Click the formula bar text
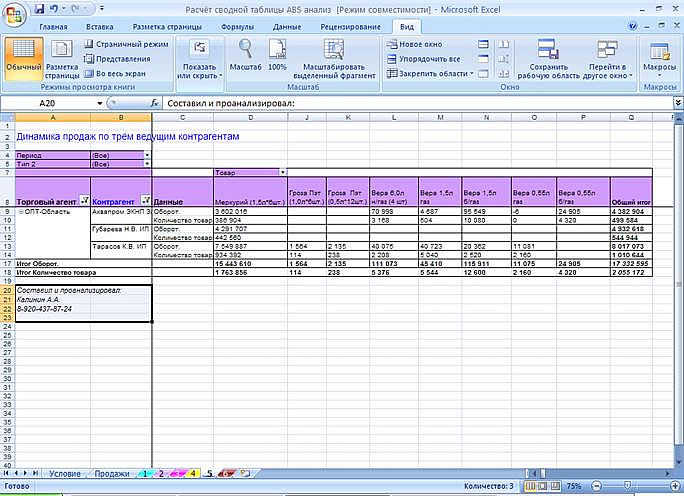This screenshot has height=496, width=684. tap(231, 103)
